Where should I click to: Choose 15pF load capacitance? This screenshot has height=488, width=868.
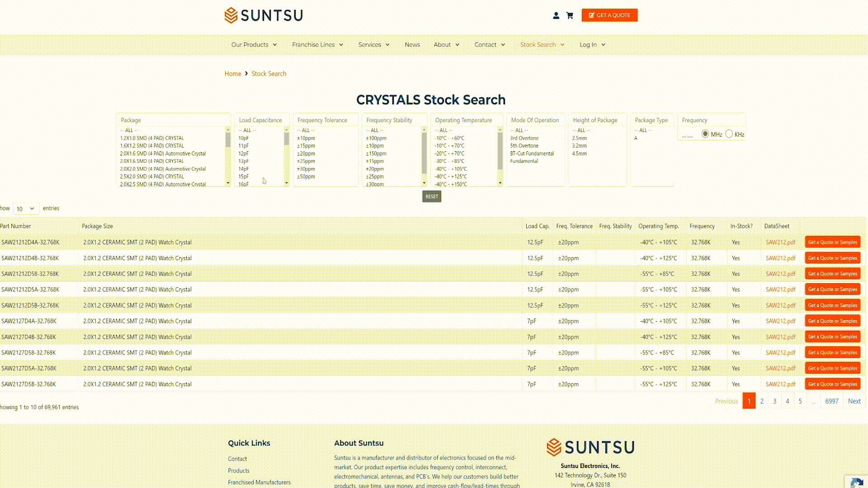(x=244, y=177)
